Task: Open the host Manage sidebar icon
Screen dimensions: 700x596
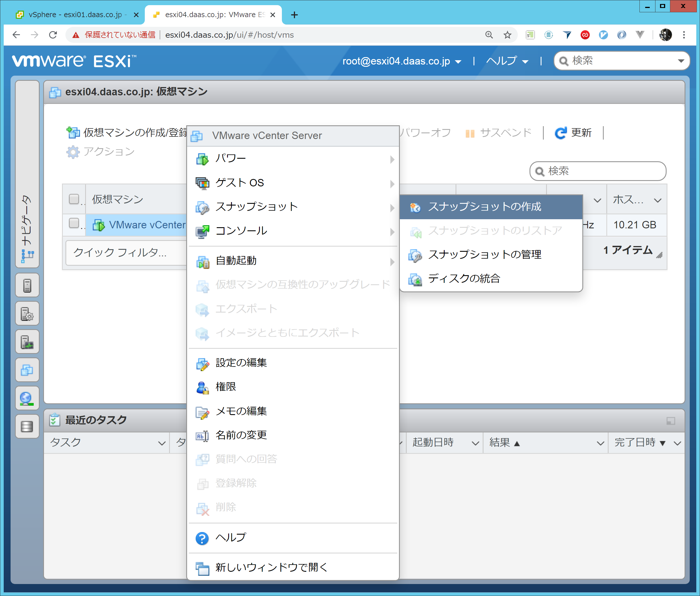Action: (27, 314)
